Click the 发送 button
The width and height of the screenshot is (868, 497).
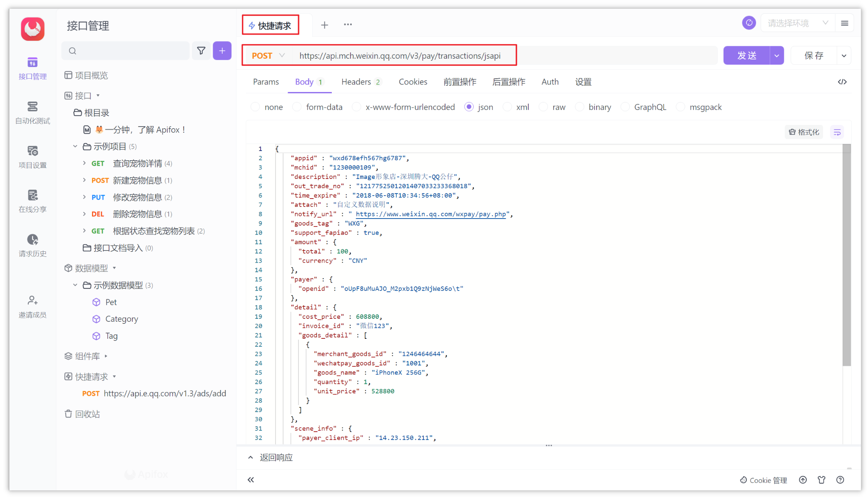point(745,55)
